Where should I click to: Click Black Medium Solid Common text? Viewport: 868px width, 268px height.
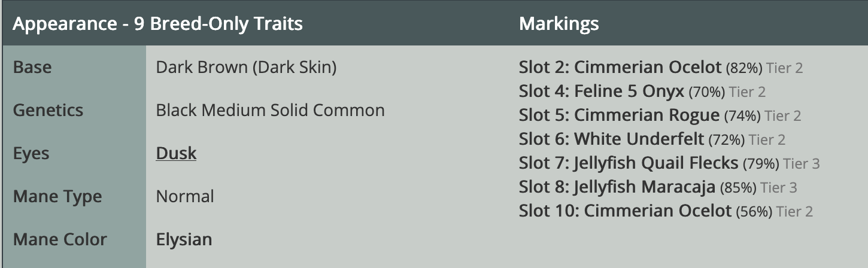coord(270,110)
